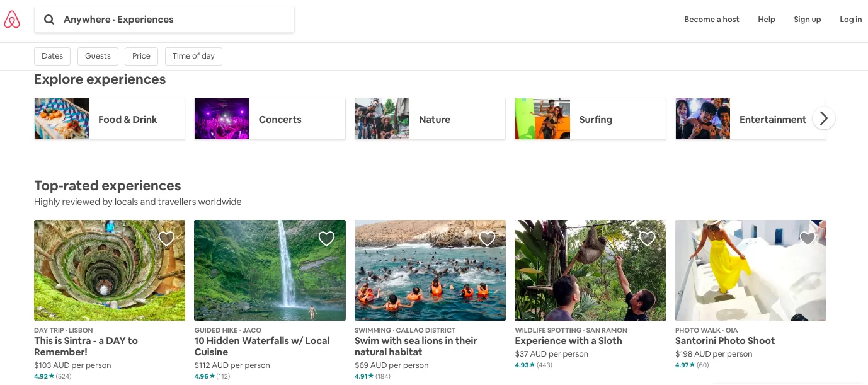Save the Hidden Waterfalls experience with its heart
Screen dimensions: 868x385
click(x=326, y=238)
